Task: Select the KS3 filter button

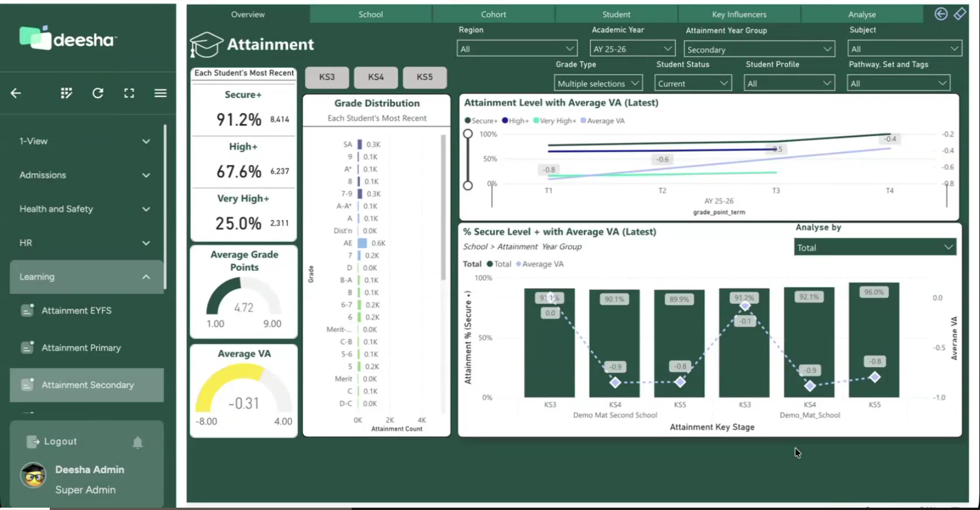Action: (x=327, y=77)
